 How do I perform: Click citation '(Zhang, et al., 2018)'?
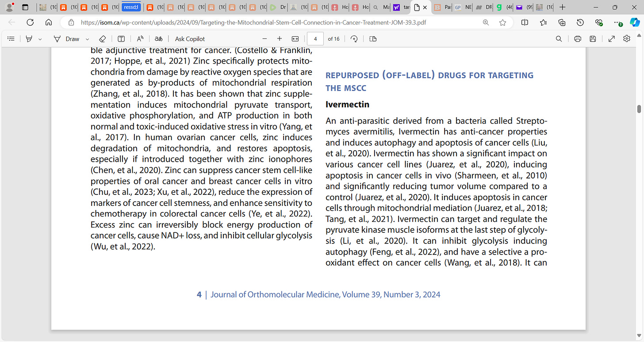tap(129, 94)
